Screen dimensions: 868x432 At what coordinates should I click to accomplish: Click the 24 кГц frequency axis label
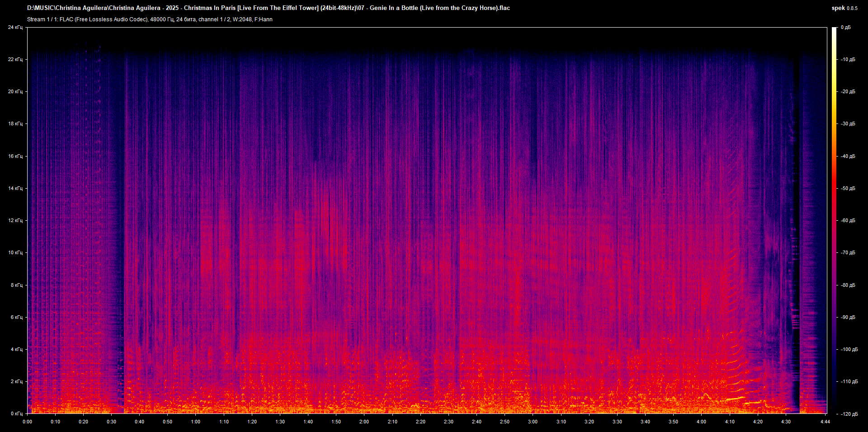click(16, 27)
